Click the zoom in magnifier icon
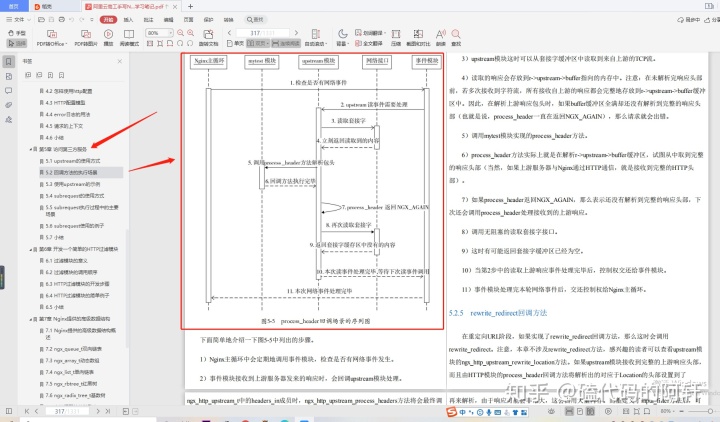 (191, 33)
